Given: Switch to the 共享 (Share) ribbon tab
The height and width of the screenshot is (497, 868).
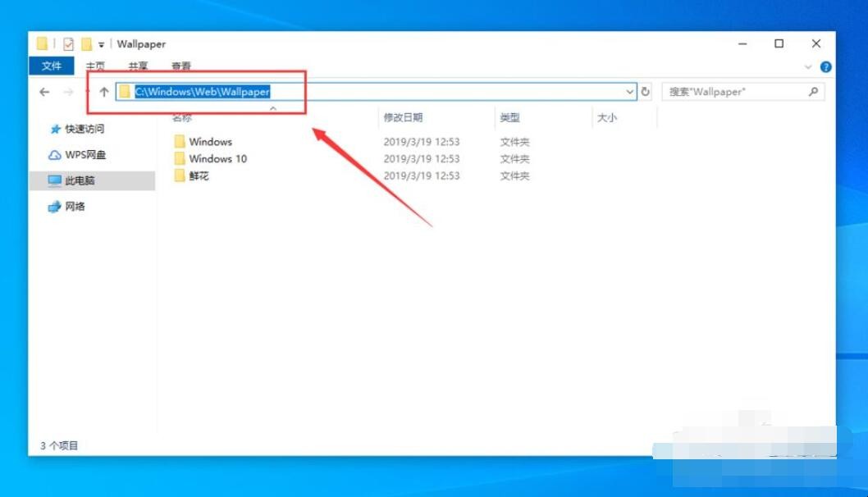Looking at the screenshot, I should pyautogui.click(x=138, y=66).
